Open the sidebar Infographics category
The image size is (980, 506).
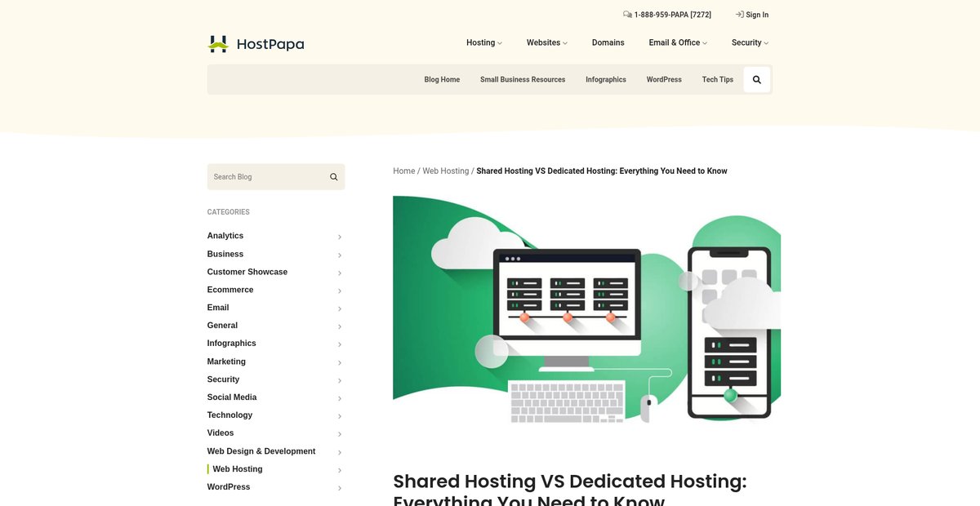point(232,344)
